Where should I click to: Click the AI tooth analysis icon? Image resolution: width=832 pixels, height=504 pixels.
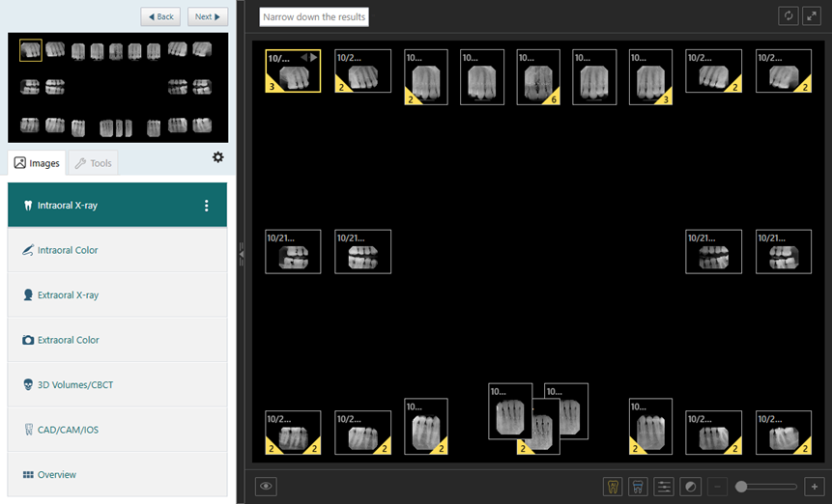tap(612, 487)
